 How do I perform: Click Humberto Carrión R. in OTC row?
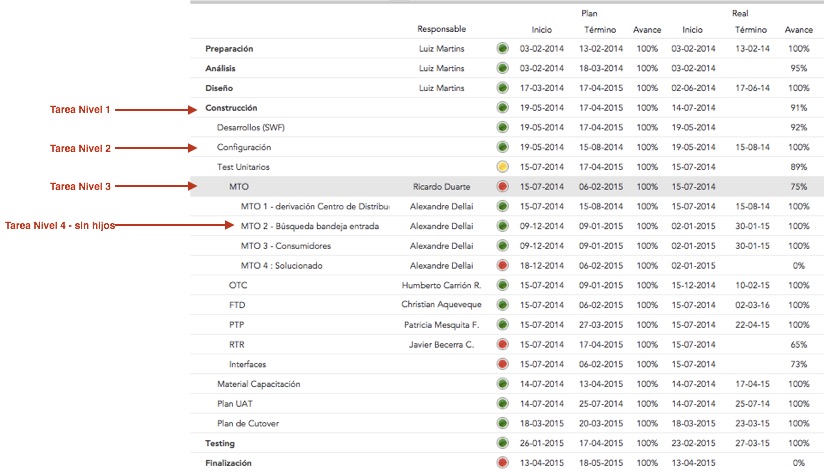(x=441, y=286)
